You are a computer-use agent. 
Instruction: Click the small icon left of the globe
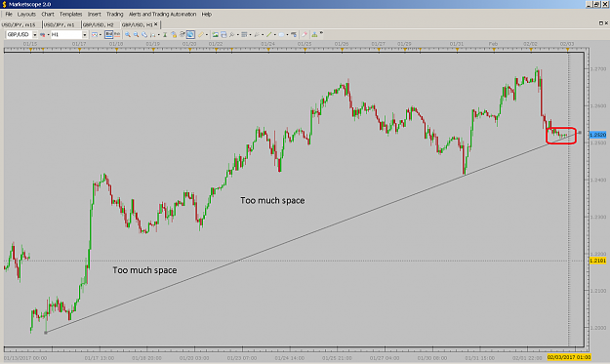point(182,34)
